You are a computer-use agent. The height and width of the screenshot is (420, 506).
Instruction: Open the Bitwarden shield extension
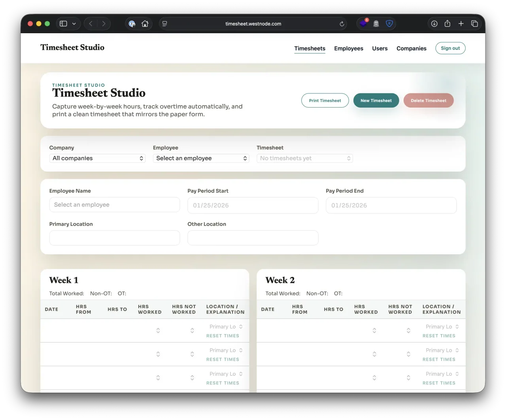click(389, 24)
